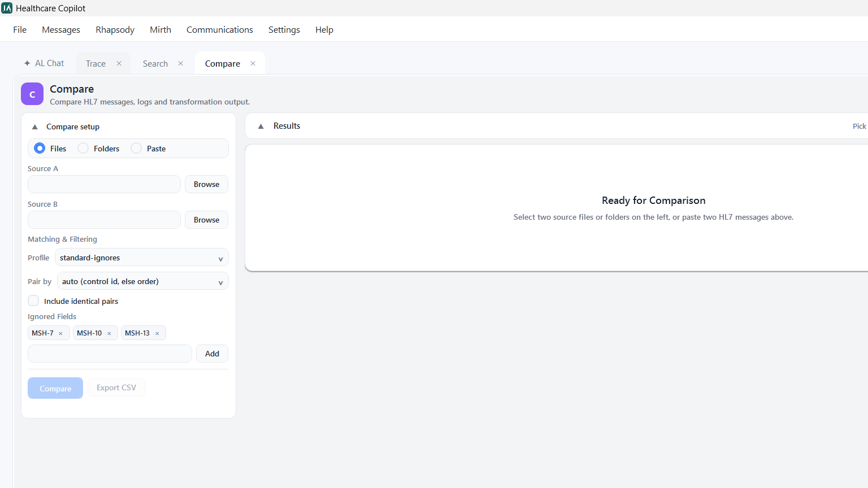Close the Search tab

(x=180, y=63)
